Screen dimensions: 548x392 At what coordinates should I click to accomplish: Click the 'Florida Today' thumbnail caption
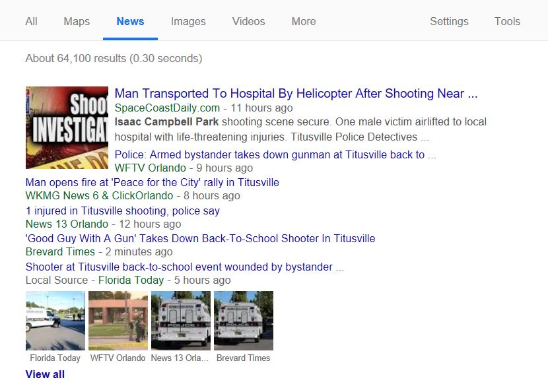click(55, 358)
